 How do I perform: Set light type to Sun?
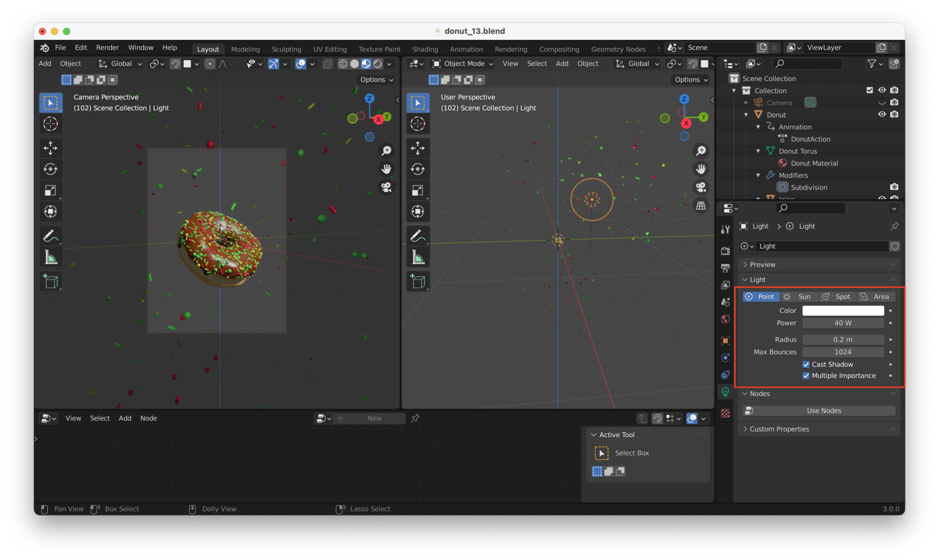(x=799, y=296)
